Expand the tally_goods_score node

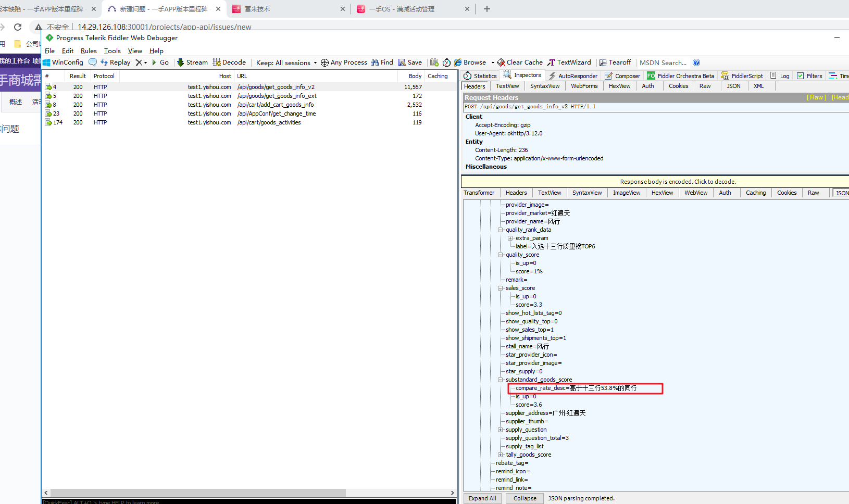[x=501, y=455]
